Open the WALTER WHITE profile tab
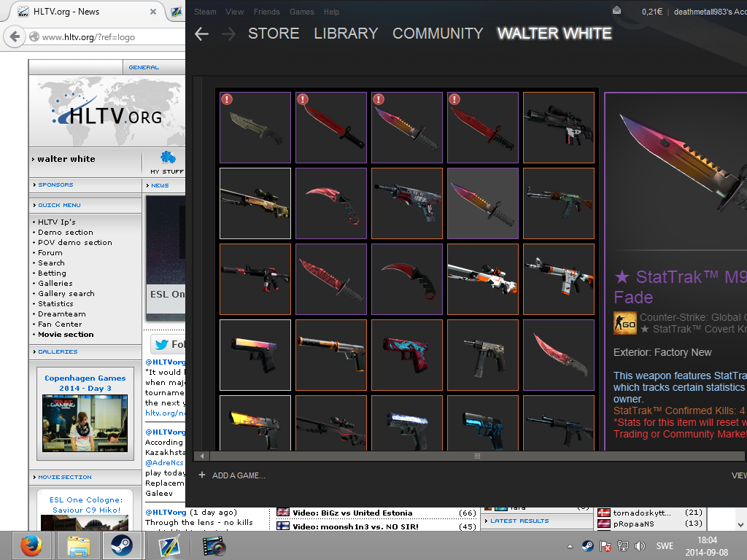 (554, 34)
